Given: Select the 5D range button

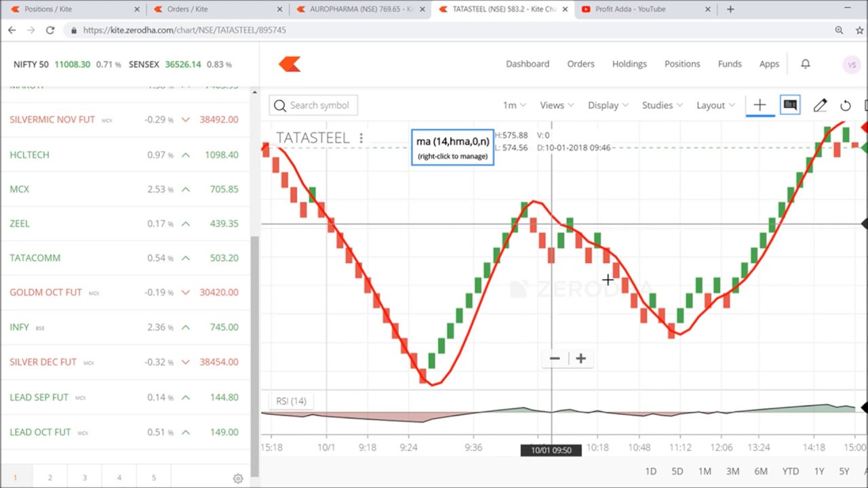Looking at the screenshot, I should click(x=677, y=471).
